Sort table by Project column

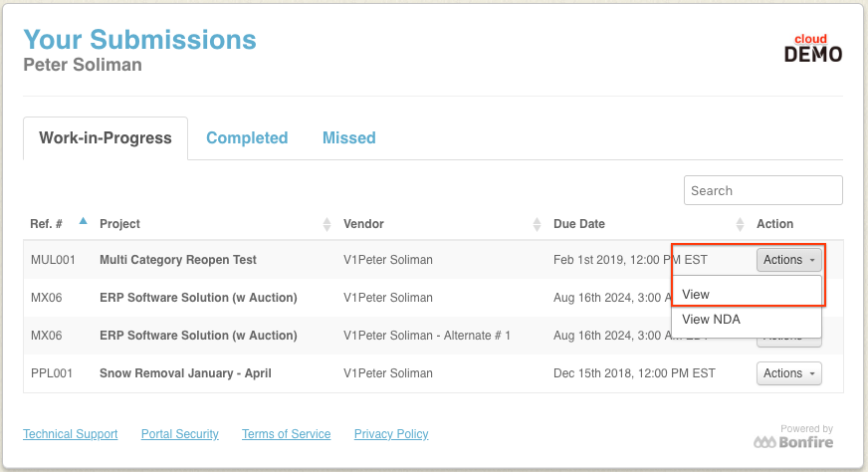pos(326,224)
